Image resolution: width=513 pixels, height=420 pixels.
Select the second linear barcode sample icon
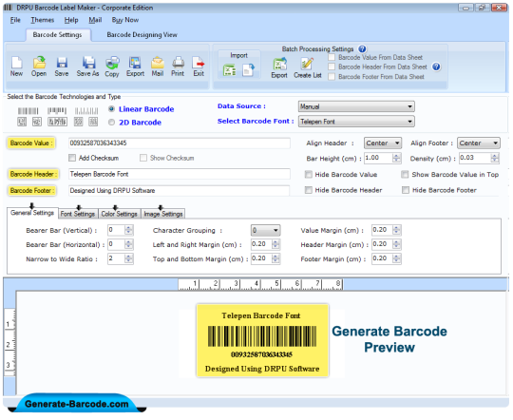point(57,111)
